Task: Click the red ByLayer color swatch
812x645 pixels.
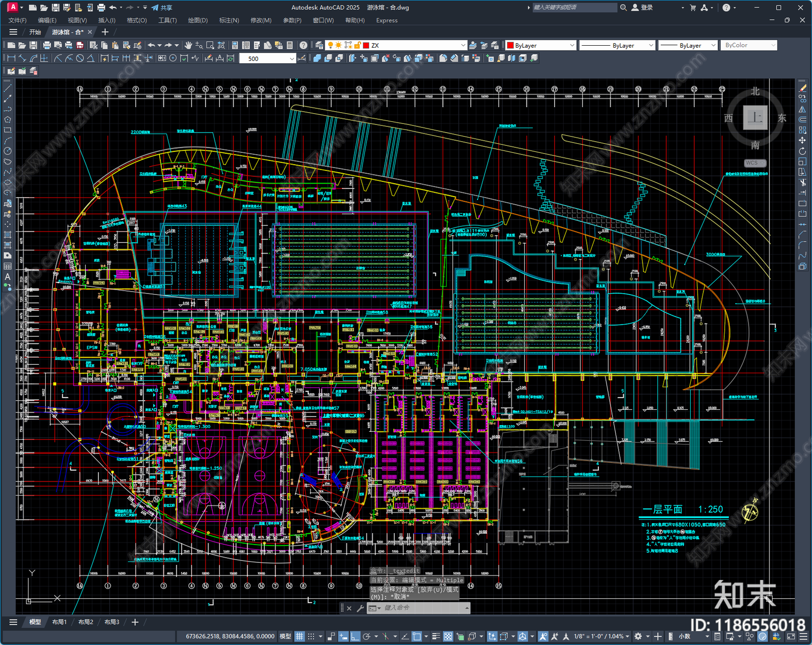Action: (511, 45)
